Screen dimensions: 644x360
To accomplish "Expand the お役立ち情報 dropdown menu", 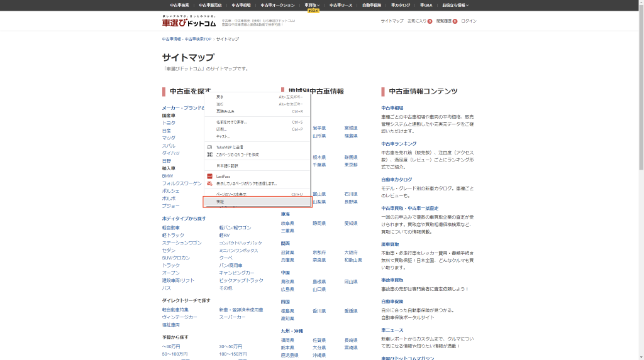I will pyautogui.click(x=455, y=5).
